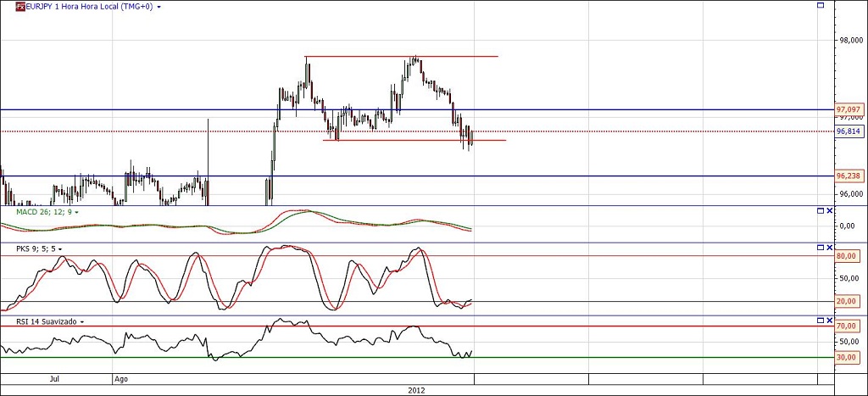
Task: Open the PKS 9; 5; 5 settings dropdown
Action: [59, 249]
